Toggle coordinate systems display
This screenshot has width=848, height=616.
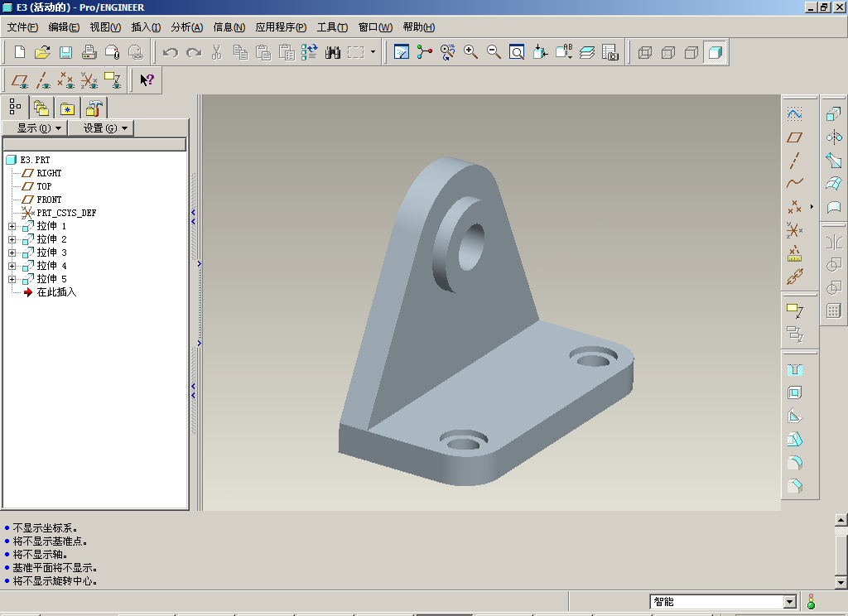click(x=89, y=80)
